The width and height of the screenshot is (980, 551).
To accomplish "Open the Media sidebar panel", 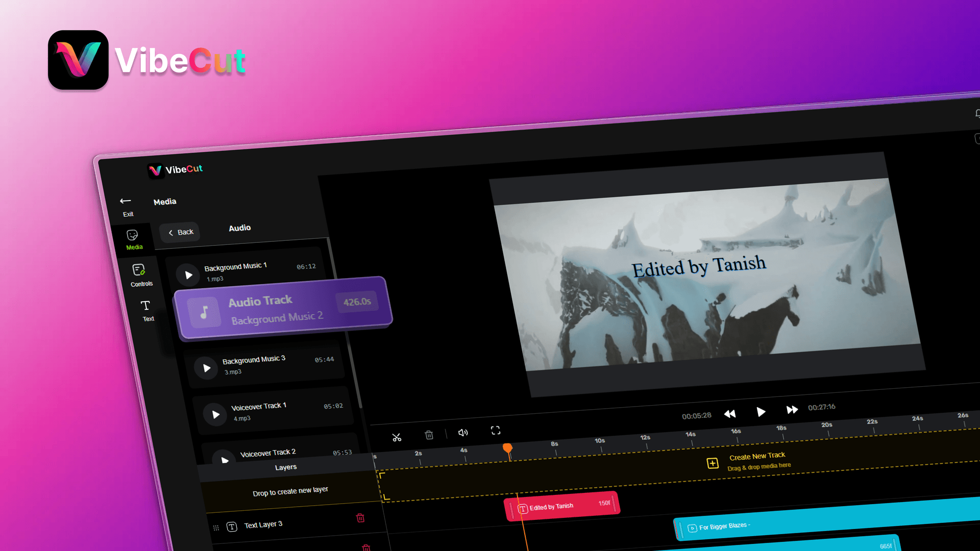I will [133, 239].
